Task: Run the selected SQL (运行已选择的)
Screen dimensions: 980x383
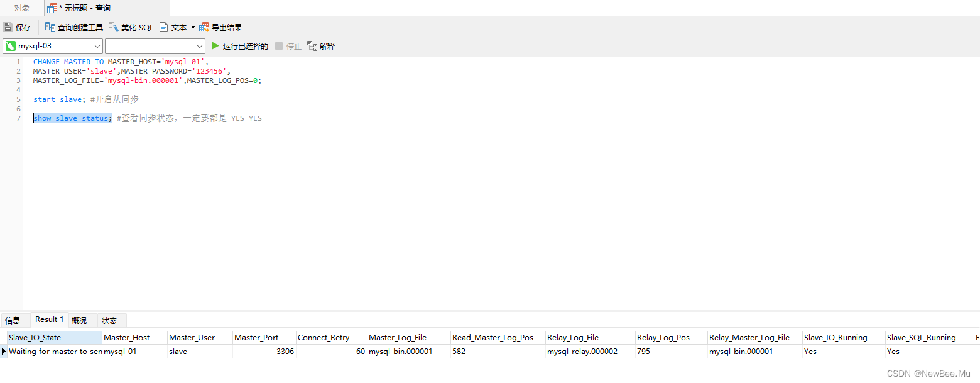Action: click(x=239, y=46)
